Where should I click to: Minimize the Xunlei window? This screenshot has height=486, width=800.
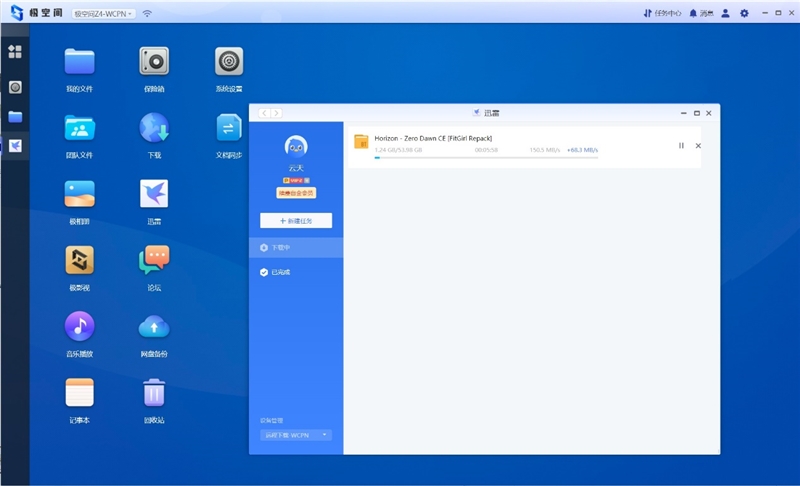coord(684,113)
